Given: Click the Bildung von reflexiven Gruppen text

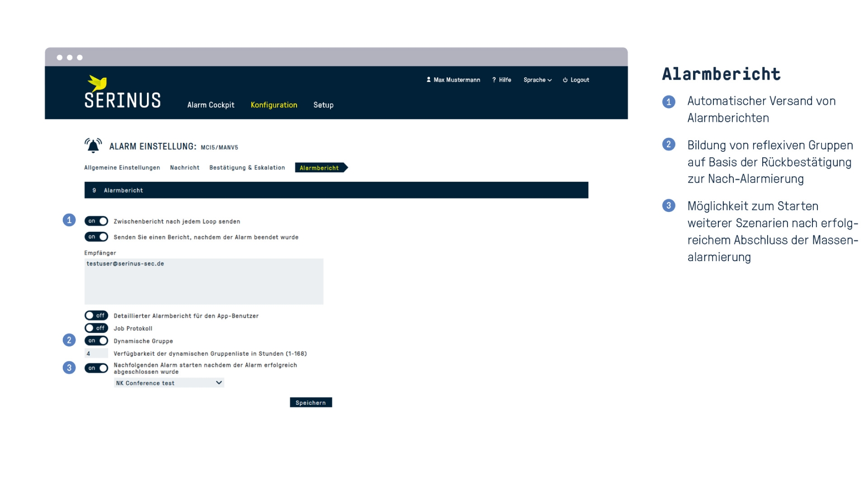Looking at the screenshot, I should click(770, 162).
